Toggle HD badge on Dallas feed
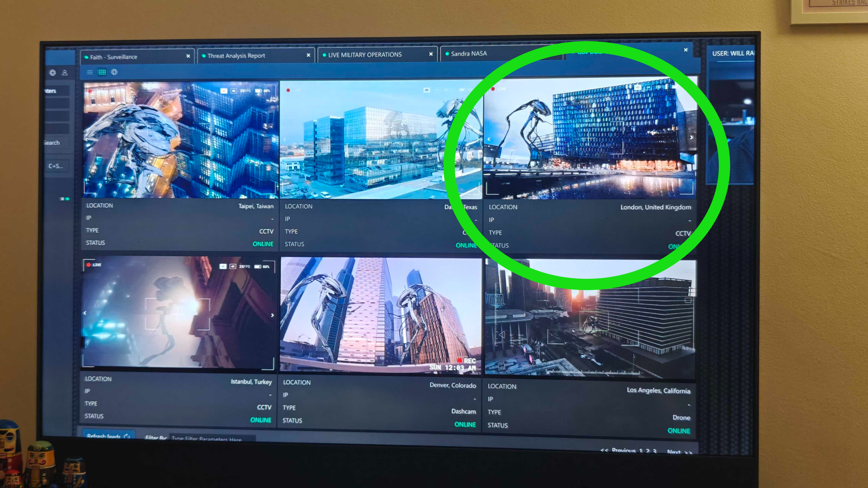 (x=426, y=90)
